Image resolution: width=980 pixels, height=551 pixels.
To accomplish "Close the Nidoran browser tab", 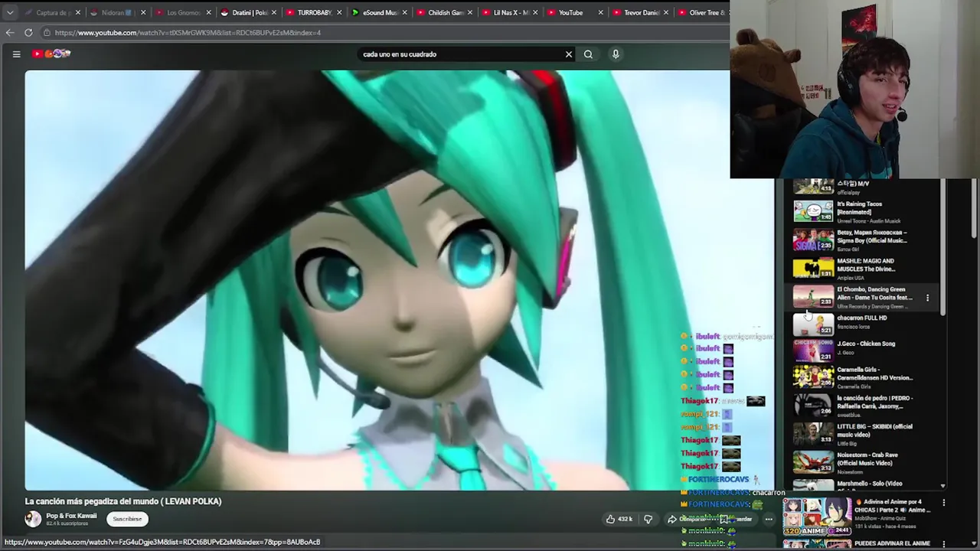I will pyautogui.click(x=142, y=12).
